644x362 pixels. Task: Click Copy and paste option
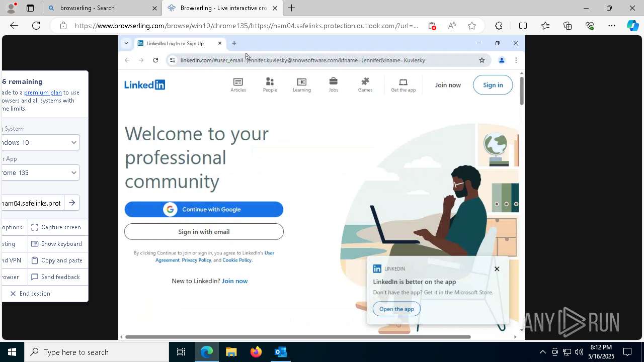pyautogui.click(x=56, y=260)
